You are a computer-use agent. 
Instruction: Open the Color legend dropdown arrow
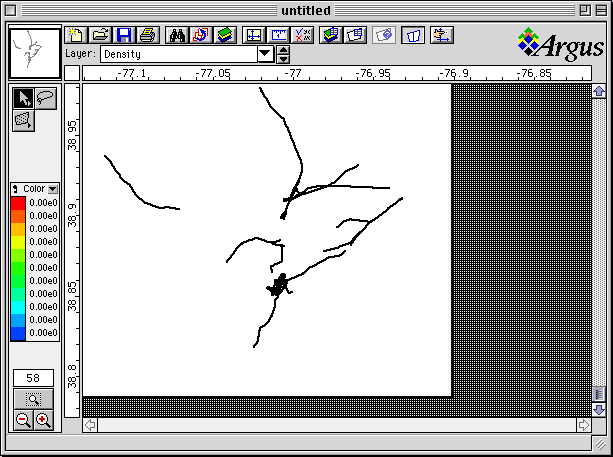[52, 189]
